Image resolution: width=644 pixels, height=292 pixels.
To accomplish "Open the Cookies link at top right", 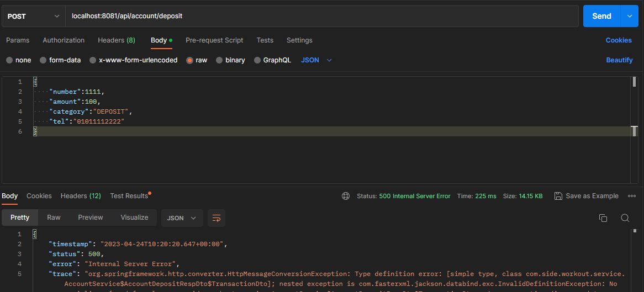I will (x=619, y=40).
